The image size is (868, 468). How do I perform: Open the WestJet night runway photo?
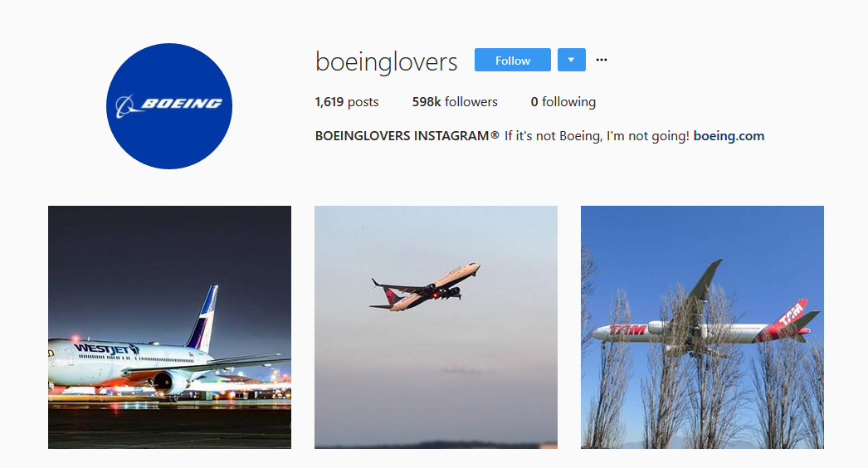click(169, 327)
